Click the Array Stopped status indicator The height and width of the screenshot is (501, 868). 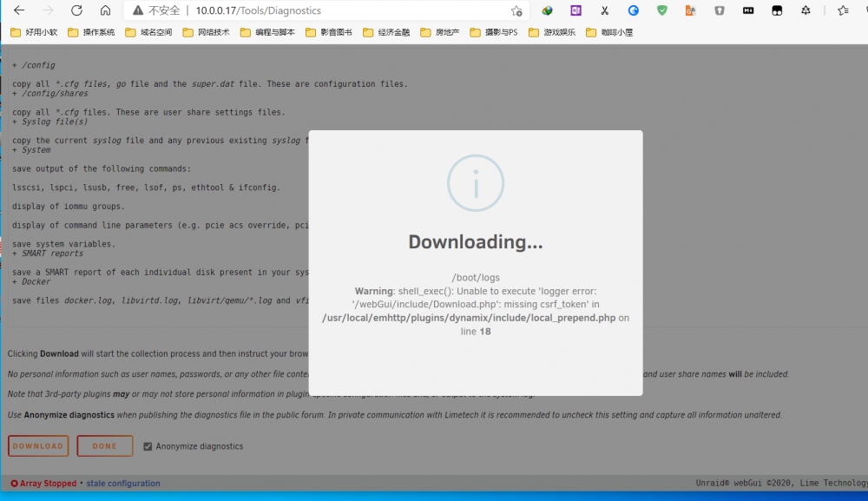tap(43, 484)
